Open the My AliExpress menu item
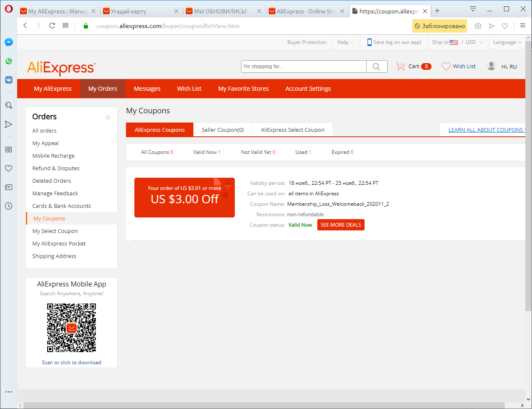The height and width of the screenshot is (409, 532). (x=53, y=89)
